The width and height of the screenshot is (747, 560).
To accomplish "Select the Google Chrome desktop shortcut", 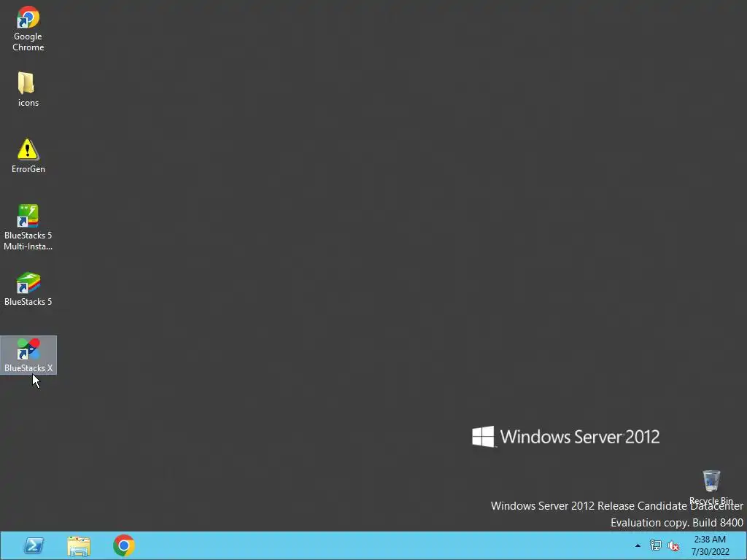I will (28, 28).
